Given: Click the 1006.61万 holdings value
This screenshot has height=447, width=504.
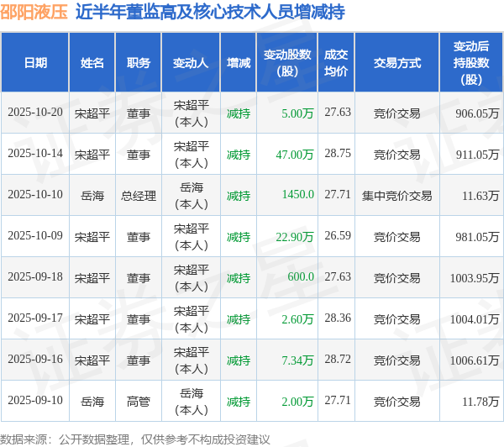Looking at the screenshot, I should 475,360.
